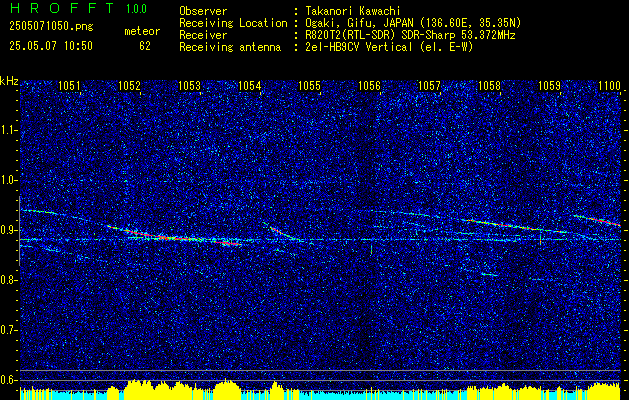Click the 0.6 frequency axis label

9,380
